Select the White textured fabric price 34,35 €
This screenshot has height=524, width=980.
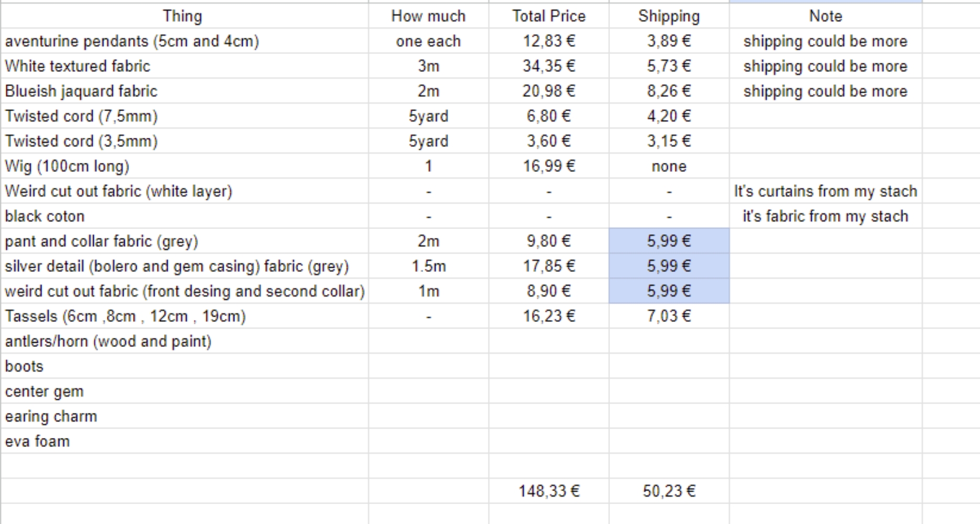(549, 66)
